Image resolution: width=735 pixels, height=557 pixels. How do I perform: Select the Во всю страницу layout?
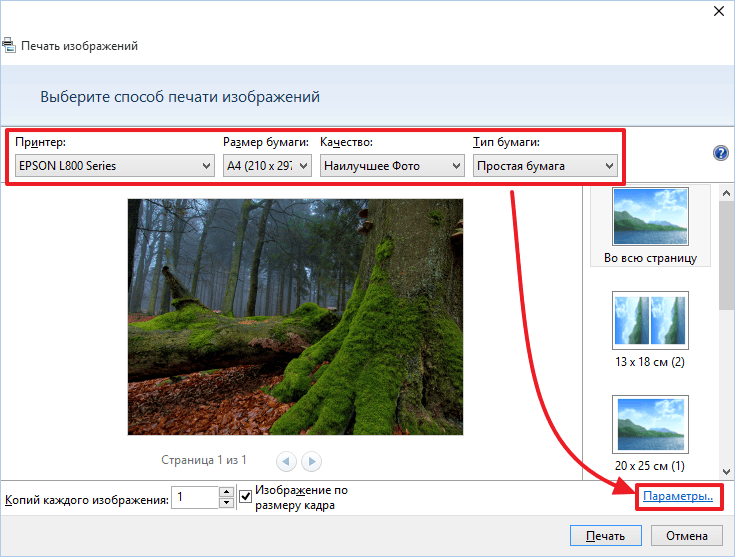[650, 226]
